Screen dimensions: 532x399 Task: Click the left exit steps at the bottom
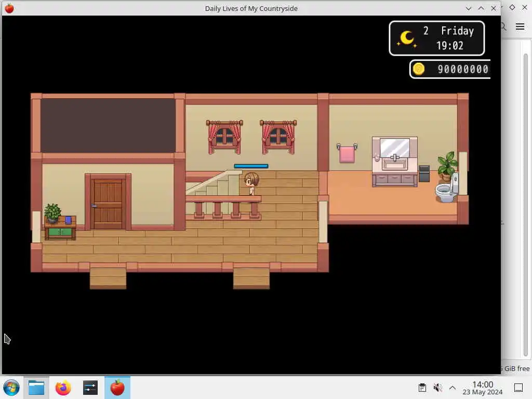[x=108, y=278]
